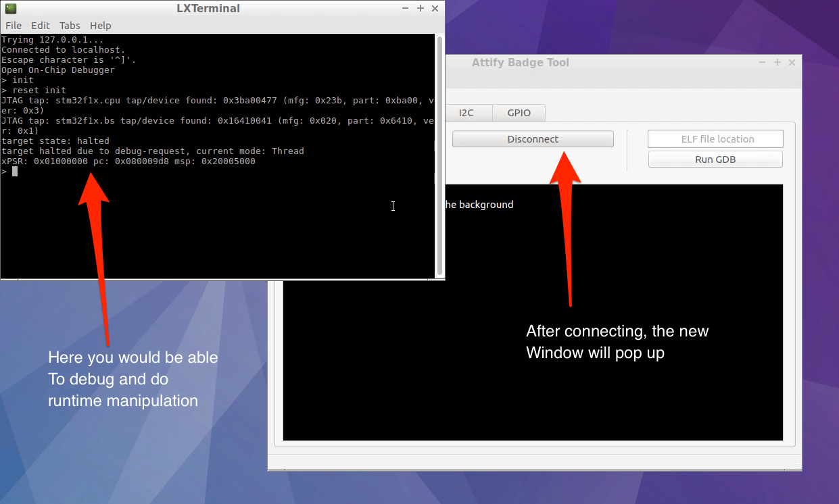Image resolution: width=839 pixels, height=504 pixels.
Task: Open the Help menu in LXTerminal
Action: point(100,25)
